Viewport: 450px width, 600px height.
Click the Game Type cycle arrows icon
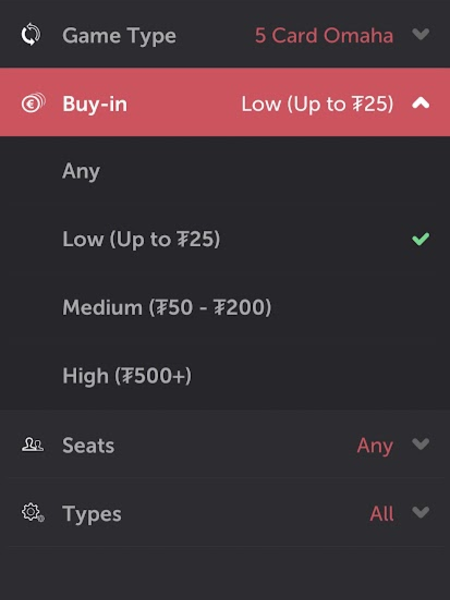[31, 35]
